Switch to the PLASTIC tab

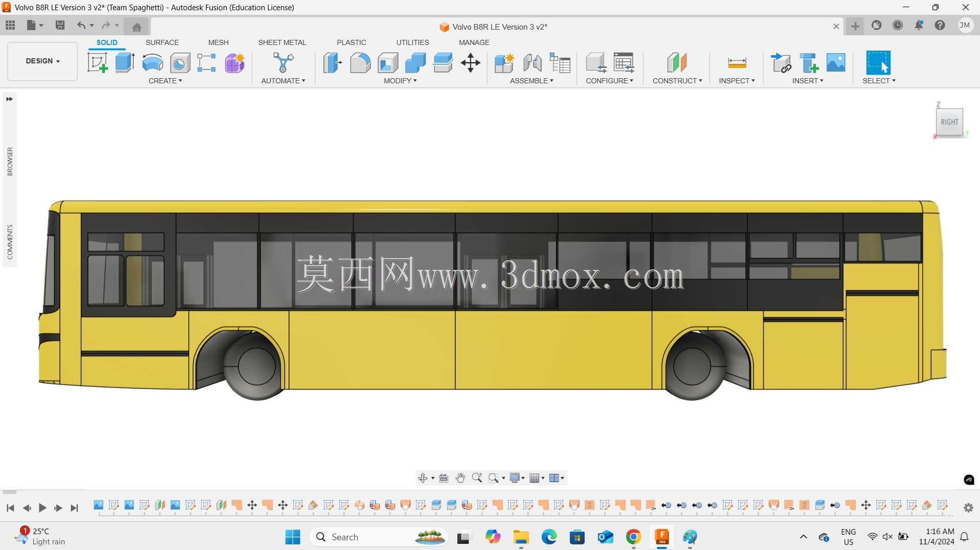(351, 42)
